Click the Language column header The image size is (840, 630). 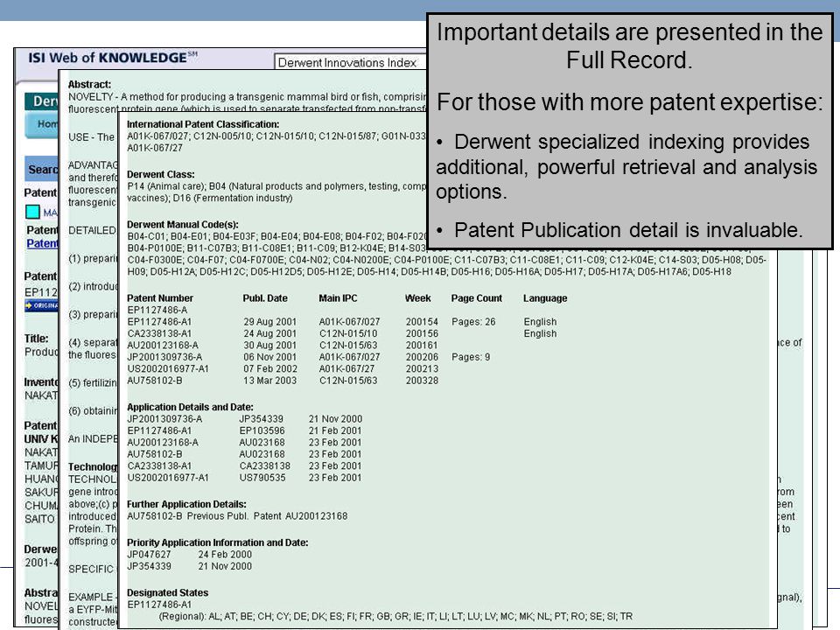tap(545, 297)
